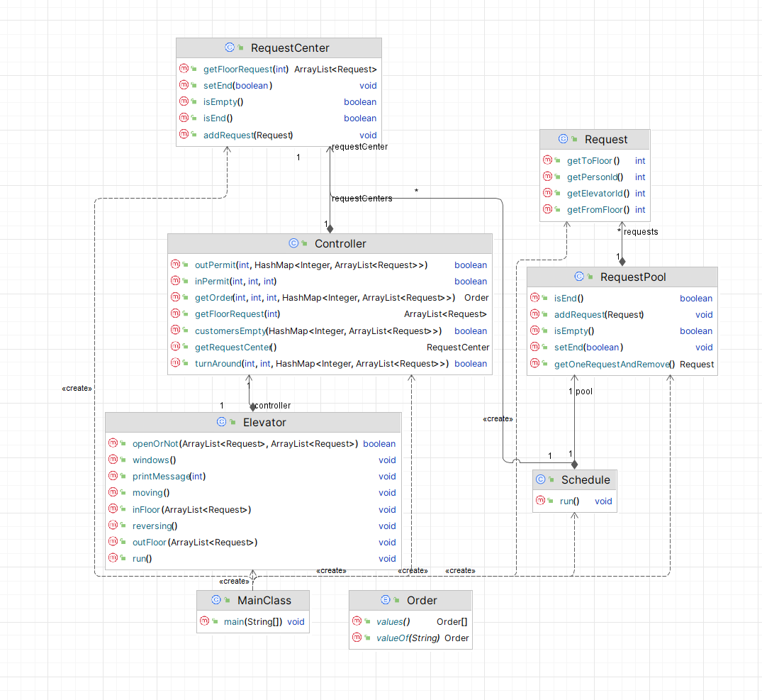This screenshot has width=762, height=700.
Task: Select the enum icon beside Order
Action: point(386,600)
